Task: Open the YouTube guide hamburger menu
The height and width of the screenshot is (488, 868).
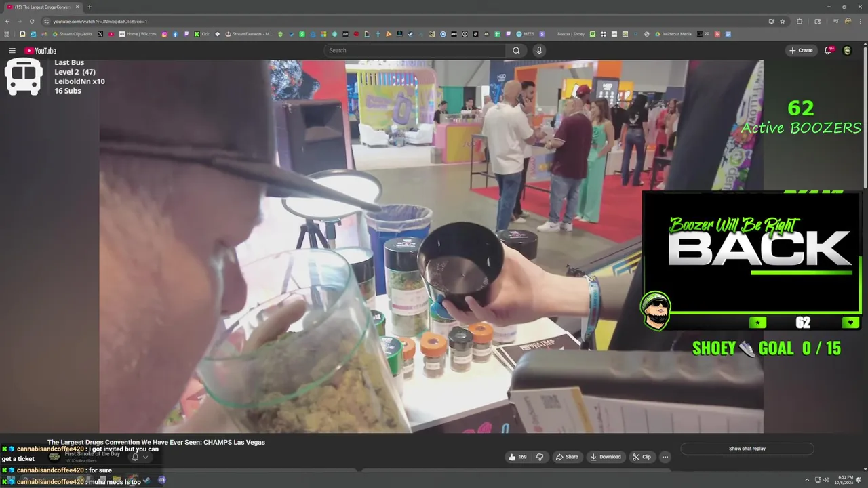Action: tap(12, 50)
